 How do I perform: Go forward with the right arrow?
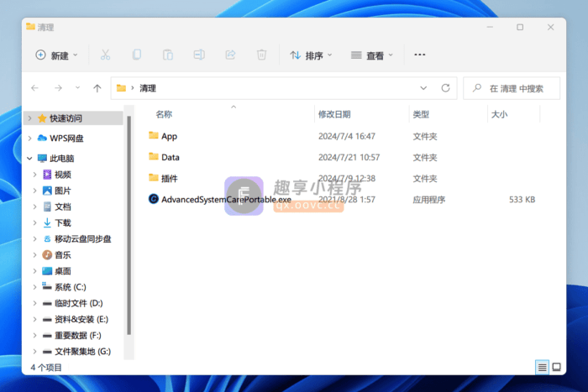[58, 88]
